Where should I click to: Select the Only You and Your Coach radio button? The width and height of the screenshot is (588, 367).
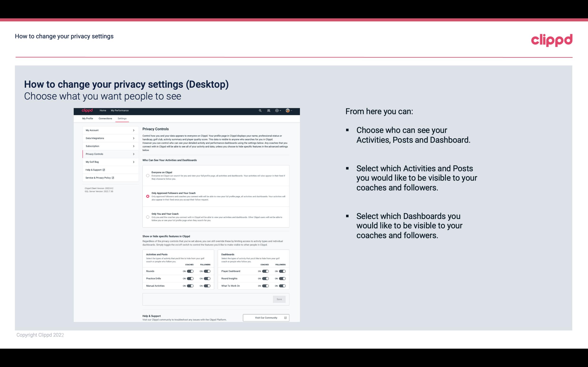pyautogui.click(x=147, y=217)
